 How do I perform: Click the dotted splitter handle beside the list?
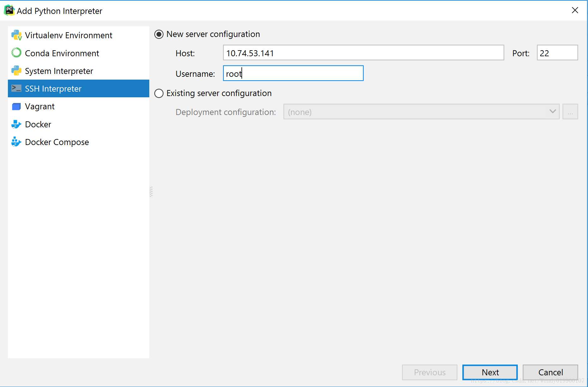point(151,192)
